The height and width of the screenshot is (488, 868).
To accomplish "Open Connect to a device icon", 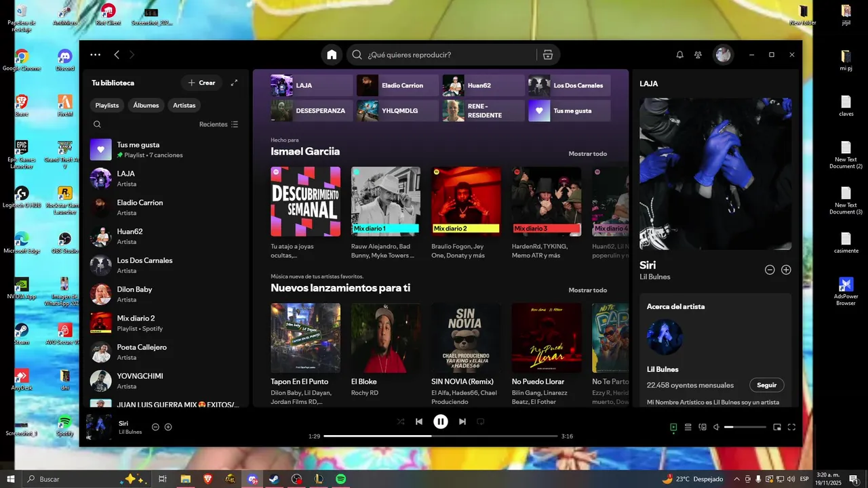I will pos(703,427).
